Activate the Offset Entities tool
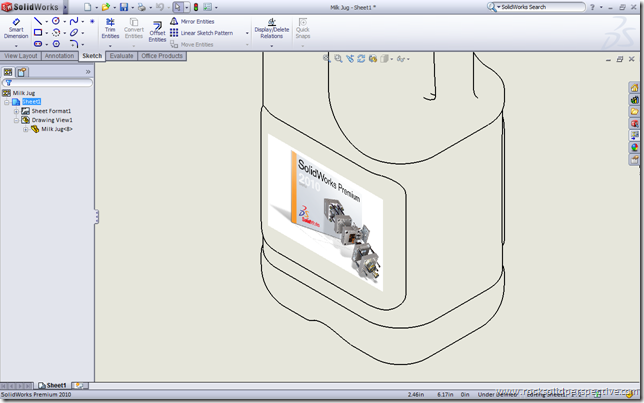 coord(157,32)
